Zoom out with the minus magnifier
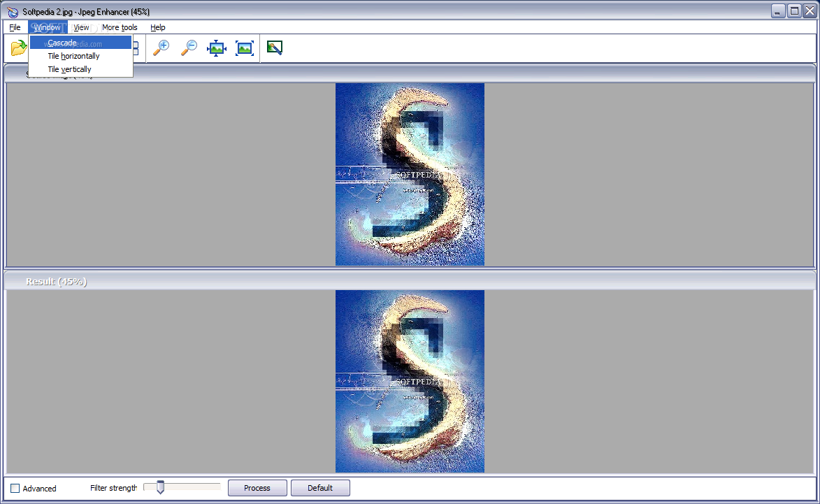 (x=189, y=48)
